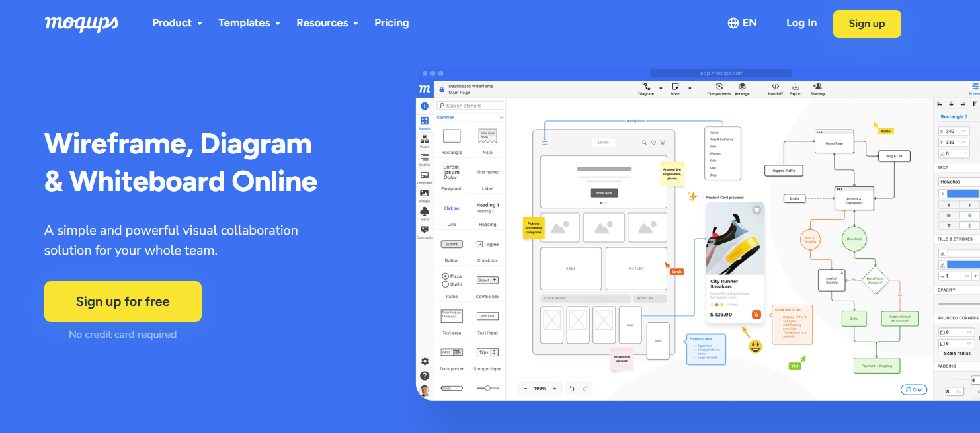980x433 pixels.
Task: Click the blue stroke color swatch
Action: click(963, 264)
